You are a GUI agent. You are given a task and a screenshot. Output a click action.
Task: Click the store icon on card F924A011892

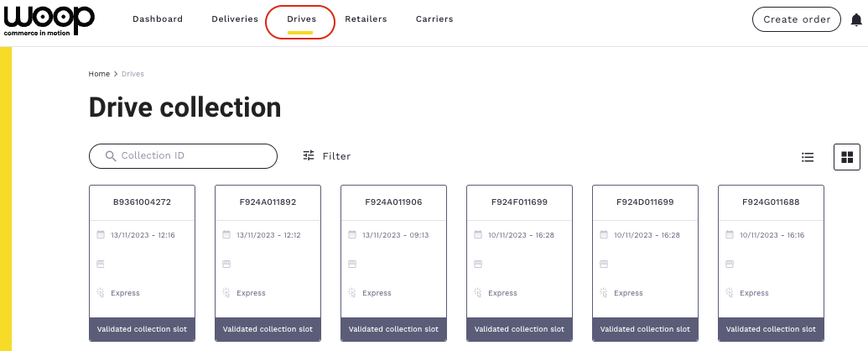coord(226,264)
